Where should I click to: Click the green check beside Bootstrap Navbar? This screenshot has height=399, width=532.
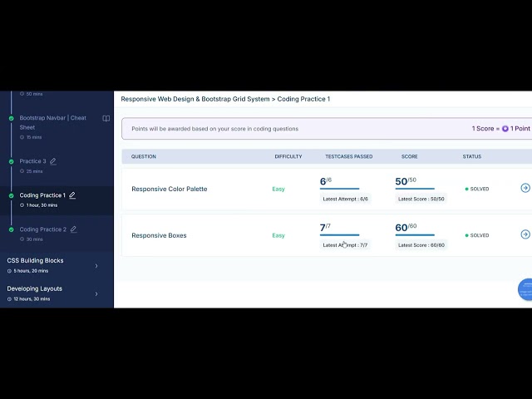(x=11, y=118)
